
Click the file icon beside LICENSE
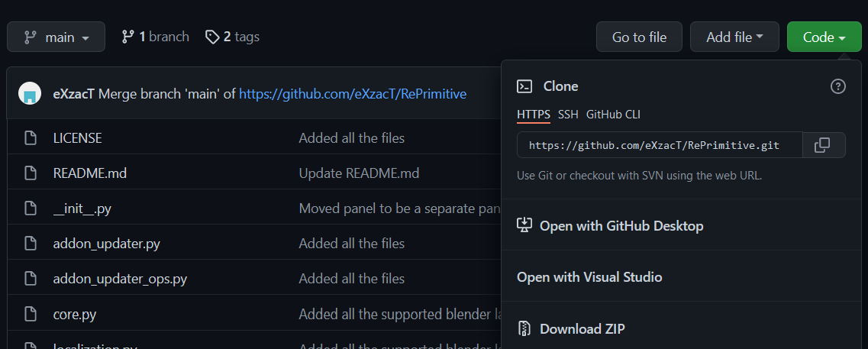(x=31, y=138)
